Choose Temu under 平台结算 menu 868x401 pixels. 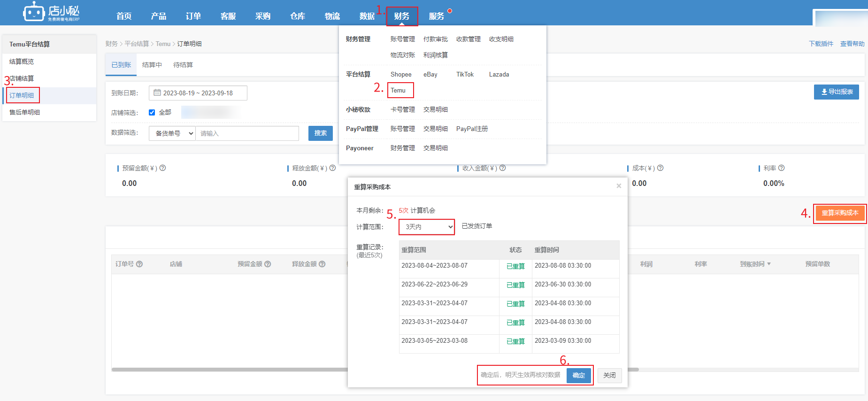(x=398, y=91)
